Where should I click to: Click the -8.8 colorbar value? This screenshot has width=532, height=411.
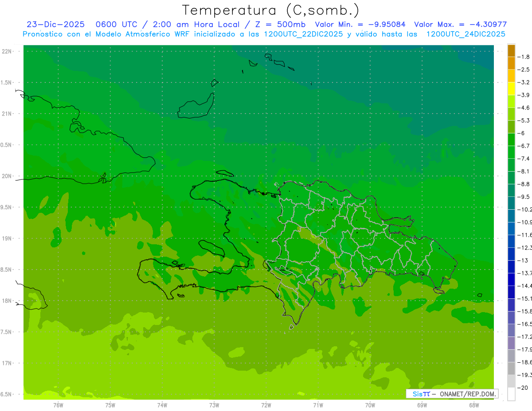pyautogui.click(x=524, y=184)
